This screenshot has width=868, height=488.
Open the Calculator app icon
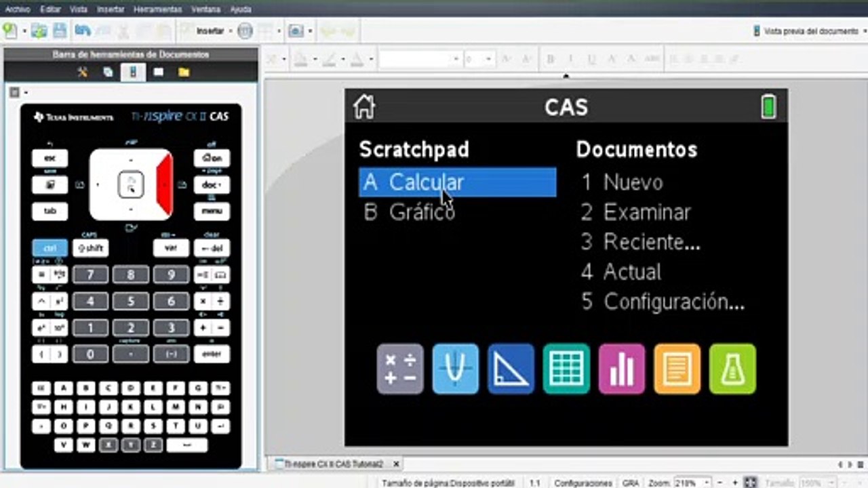click(400, 369)
